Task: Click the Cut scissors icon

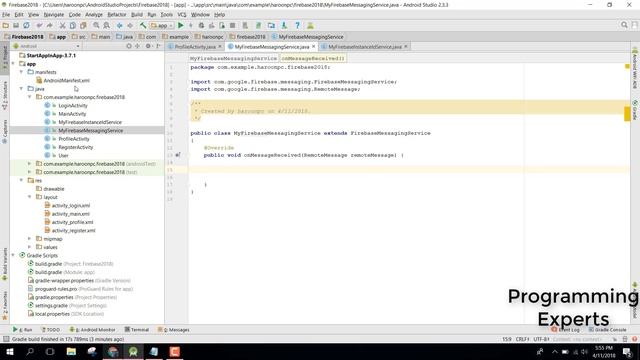Action: [62, 25]
